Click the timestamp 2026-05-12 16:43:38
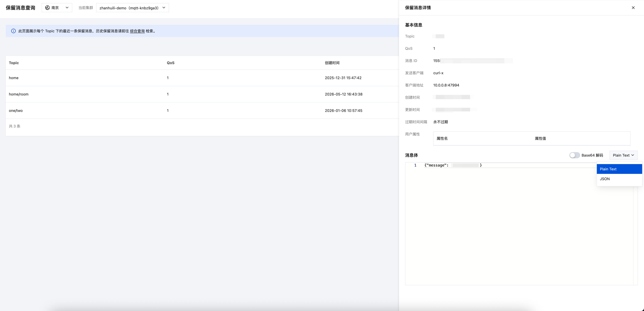The width and height of the screenshot is (644, 311). coord(343,94)
